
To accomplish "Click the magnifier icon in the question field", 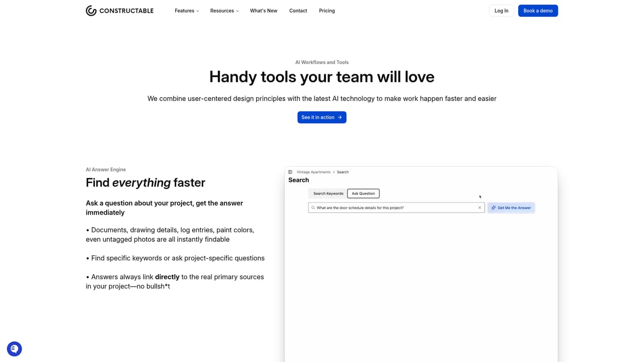I will (313, 208).
